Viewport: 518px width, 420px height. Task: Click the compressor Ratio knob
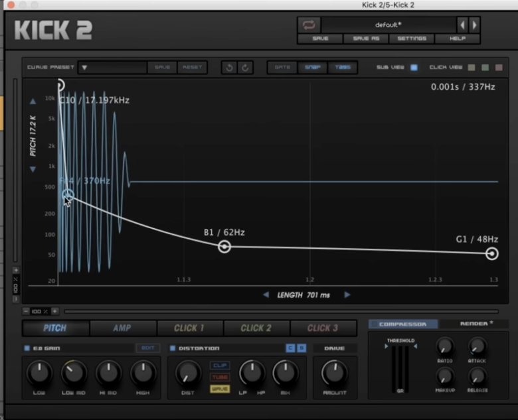(445, 347)
